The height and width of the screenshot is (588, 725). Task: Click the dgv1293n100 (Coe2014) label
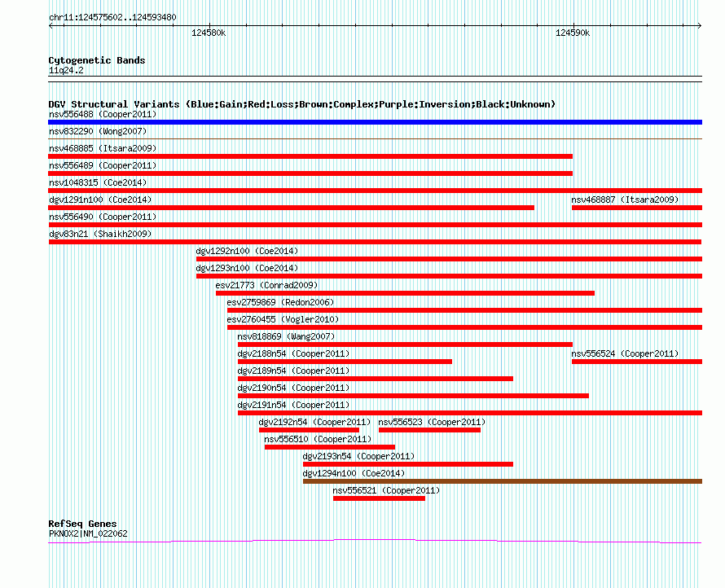247,268
